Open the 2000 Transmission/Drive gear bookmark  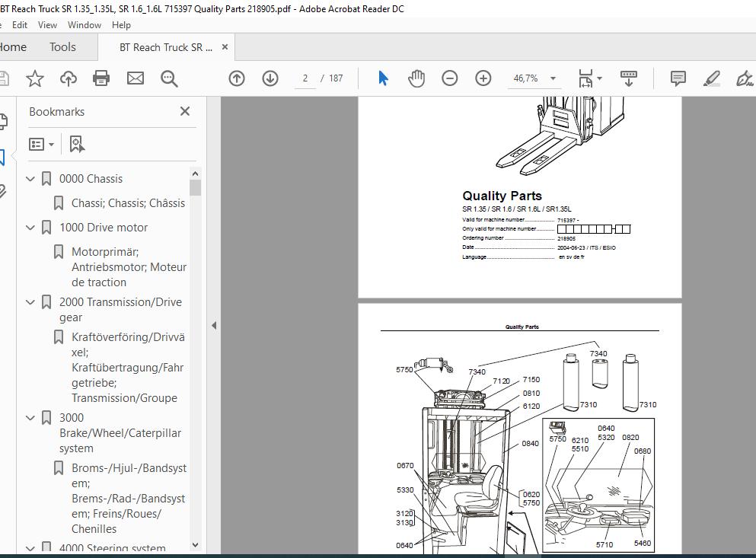point(120,310)
